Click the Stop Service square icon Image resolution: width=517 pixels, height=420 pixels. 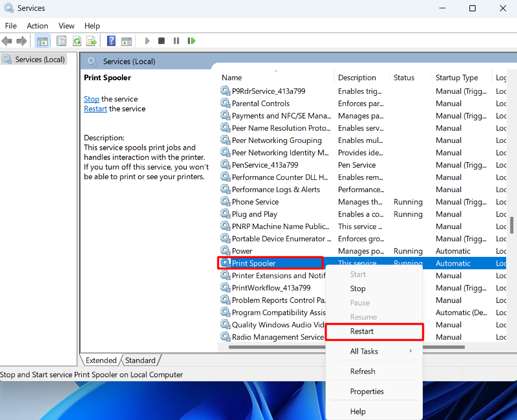[161, 41]
